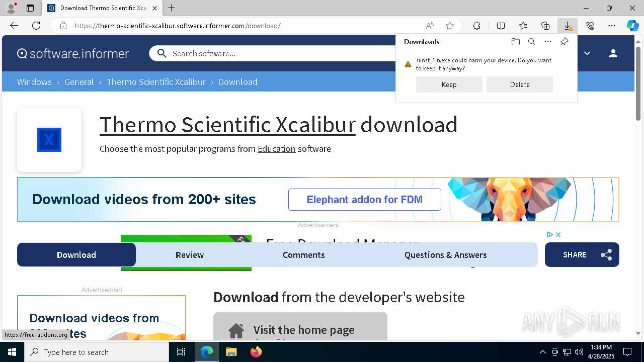This screenshot has width=644, height=362.
Task: Open File Explorer from taskbar
Action: [x=231, y=352]
